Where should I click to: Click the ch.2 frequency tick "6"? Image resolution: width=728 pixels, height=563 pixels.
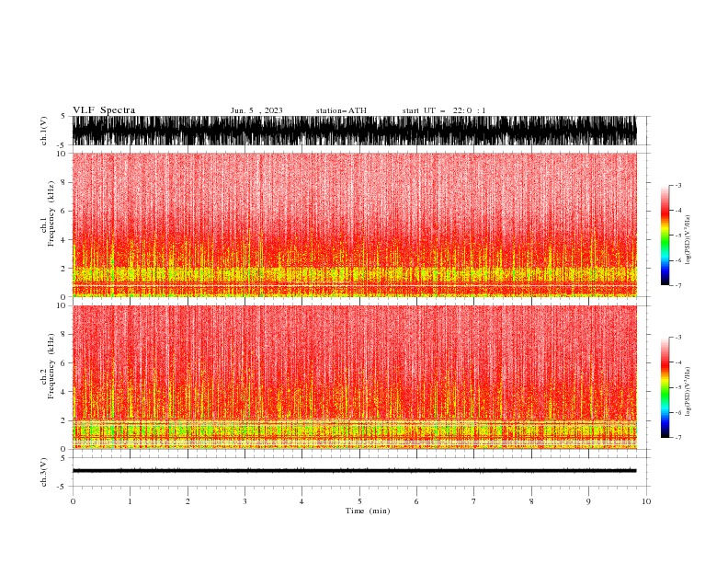point(63,363)
